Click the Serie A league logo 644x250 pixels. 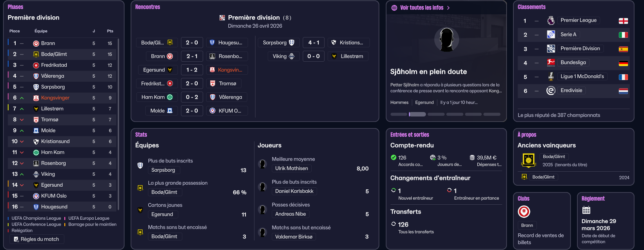click(551, 34)
